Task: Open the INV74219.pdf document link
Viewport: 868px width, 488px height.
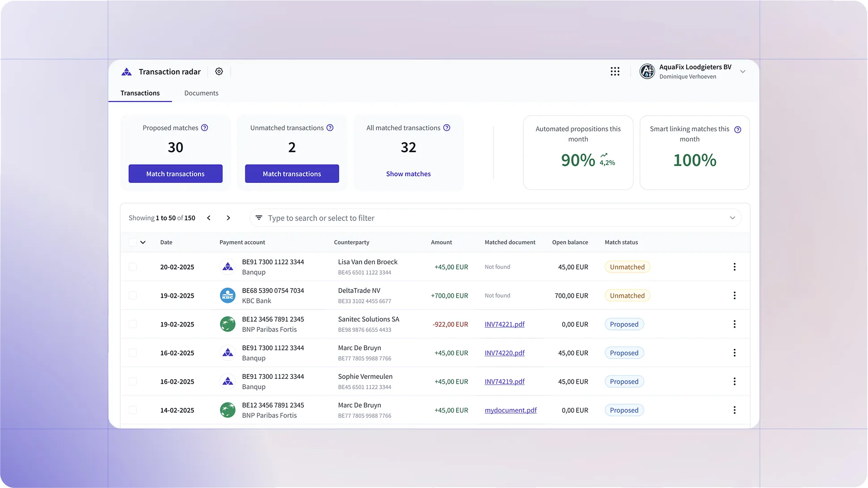Action: [x=505, y=382]
